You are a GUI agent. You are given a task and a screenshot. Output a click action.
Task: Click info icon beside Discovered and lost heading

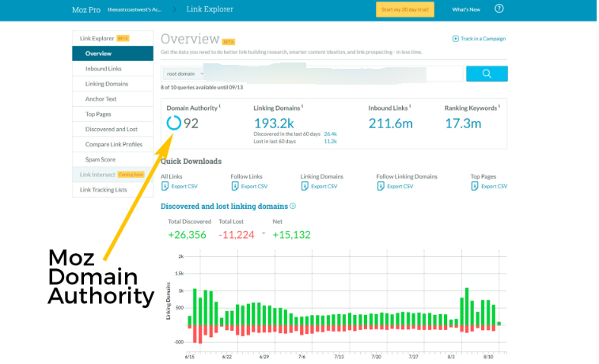293,206
